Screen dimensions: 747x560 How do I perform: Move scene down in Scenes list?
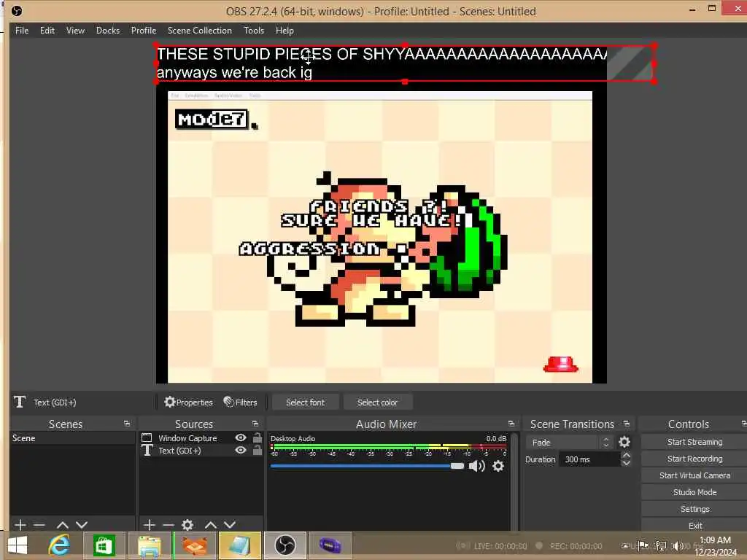(x=82, y=525)
